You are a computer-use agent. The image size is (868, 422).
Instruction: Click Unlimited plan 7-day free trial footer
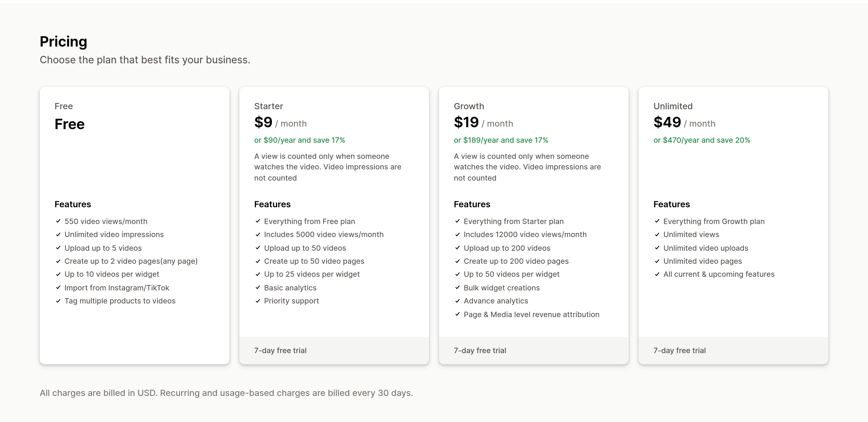[x=733, y=350]
